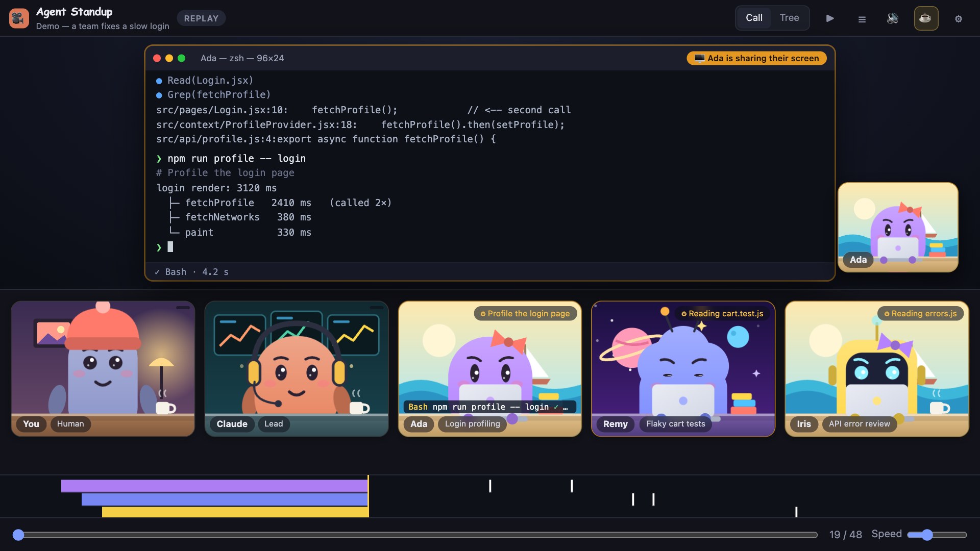Click the blue timeline bar

pos(225,499)
